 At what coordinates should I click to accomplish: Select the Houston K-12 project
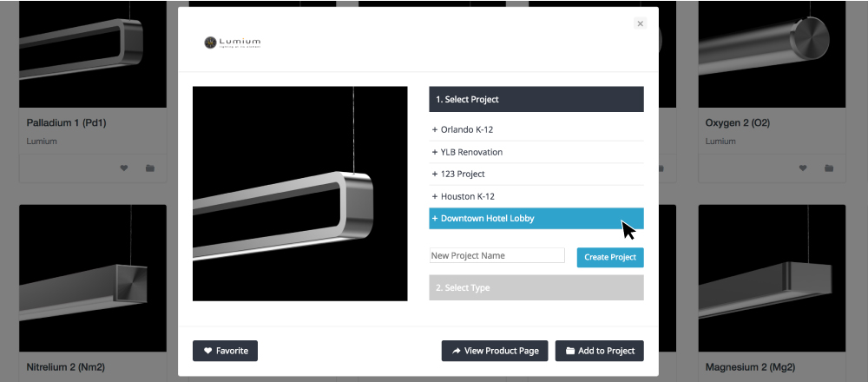pos(536,196)
